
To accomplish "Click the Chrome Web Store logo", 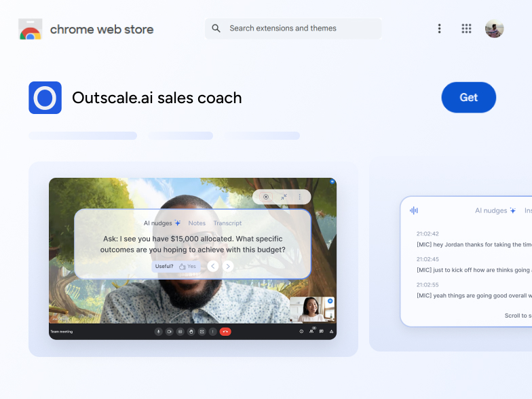I will click(30, 29).
